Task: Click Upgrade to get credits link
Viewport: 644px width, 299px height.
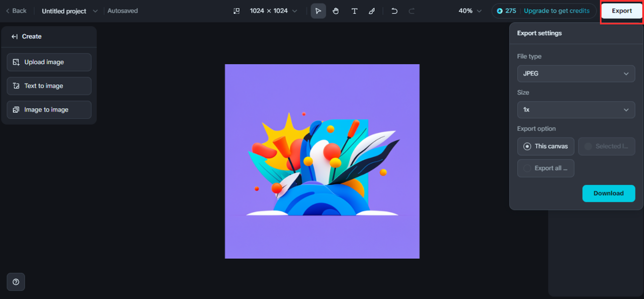Action: click(556, 11)
